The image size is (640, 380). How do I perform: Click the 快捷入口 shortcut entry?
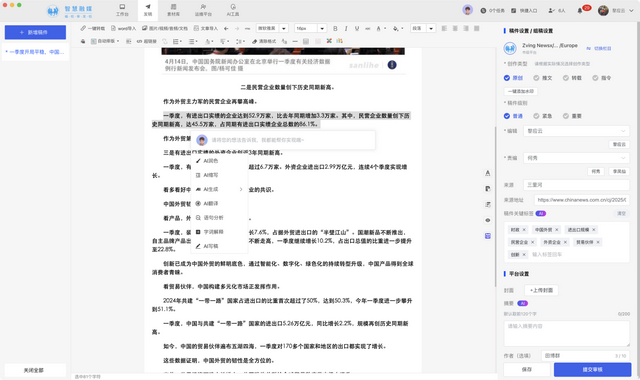click(524, 11)
